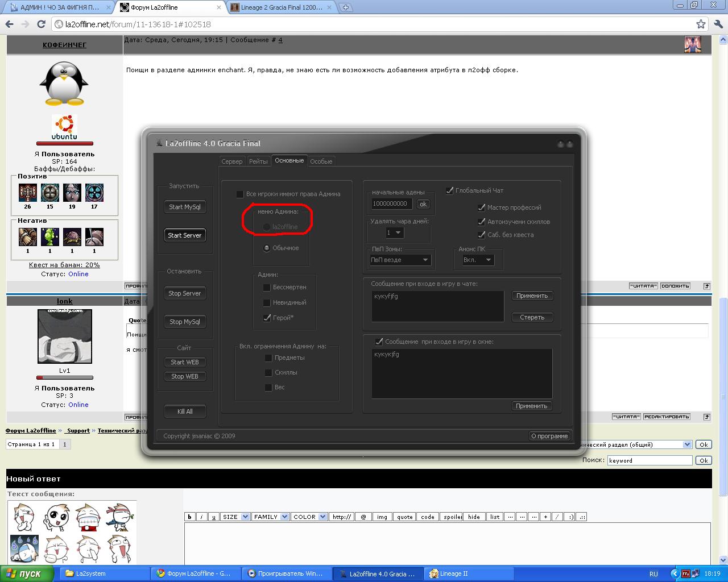The image size is (728, 582).
Task: Click the first negative debuff fist icon
Action: [x=27, y=237]
